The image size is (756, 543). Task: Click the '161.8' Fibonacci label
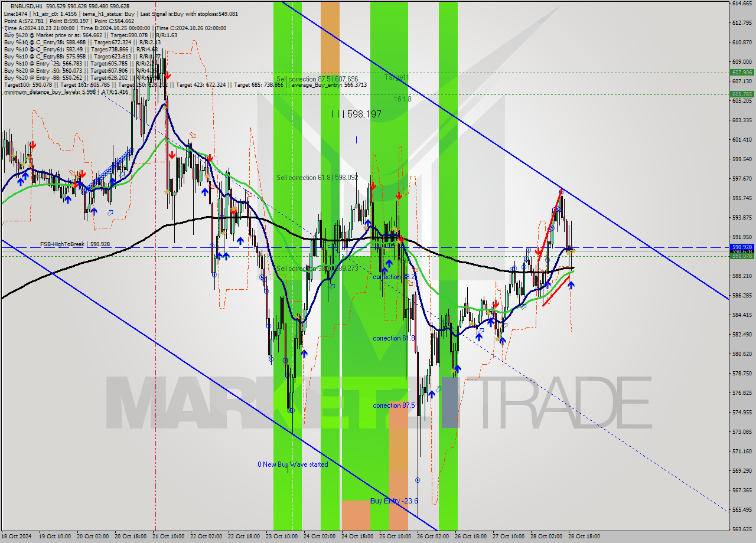[403, 99]
